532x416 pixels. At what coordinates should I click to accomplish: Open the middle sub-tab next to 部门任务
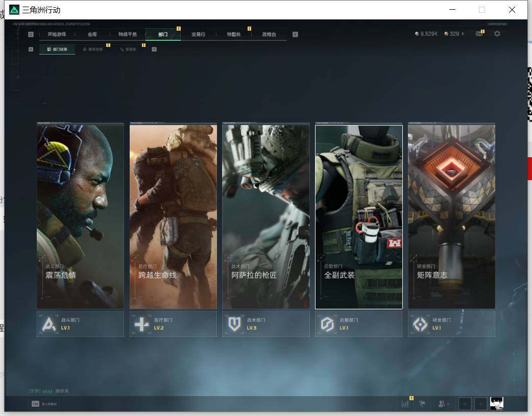92,49
